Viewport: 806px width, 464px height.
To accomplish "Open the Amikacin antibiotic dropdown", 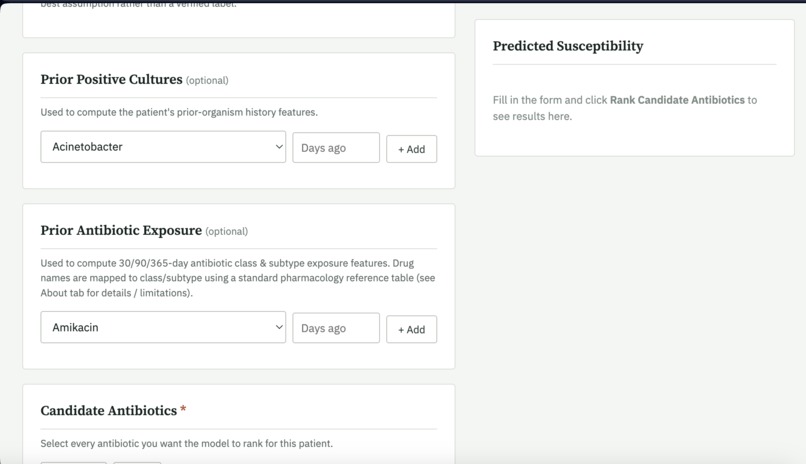I will 163,327.
